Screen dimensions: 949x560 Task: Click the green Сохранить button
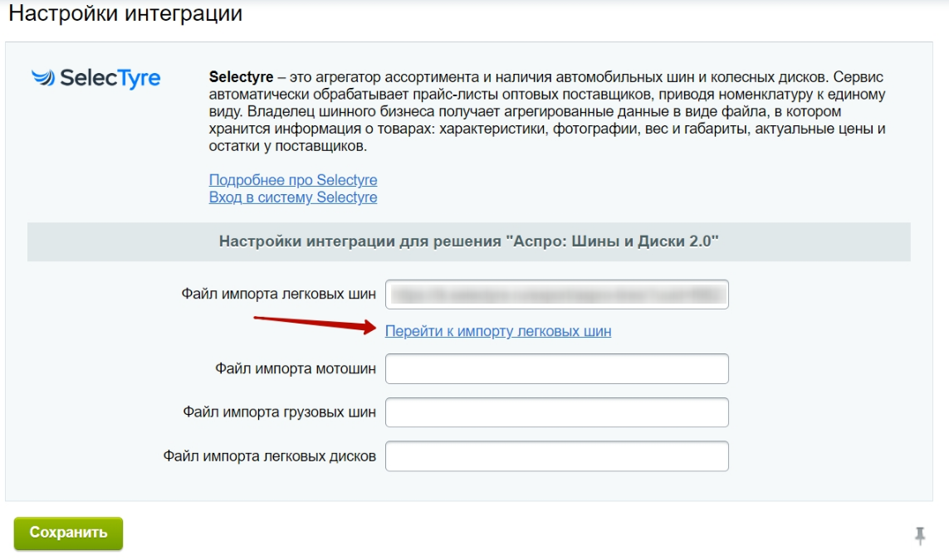point(68,533)
